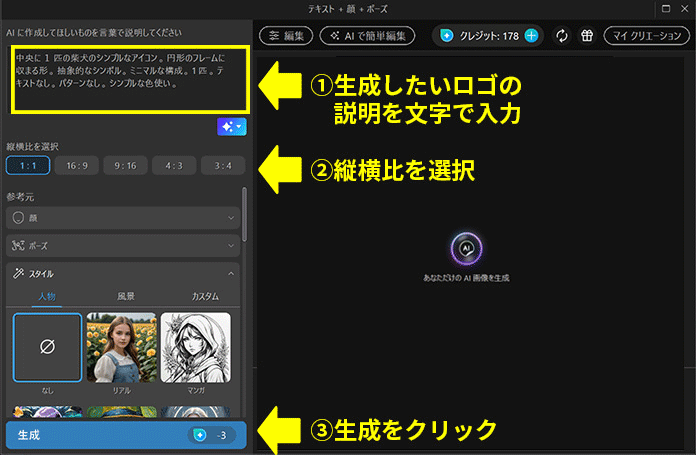The width and height of the screenshot is (696, 455).
Task: Open the gift box icon
Action: pyautogui.click(x=587, y=36)
